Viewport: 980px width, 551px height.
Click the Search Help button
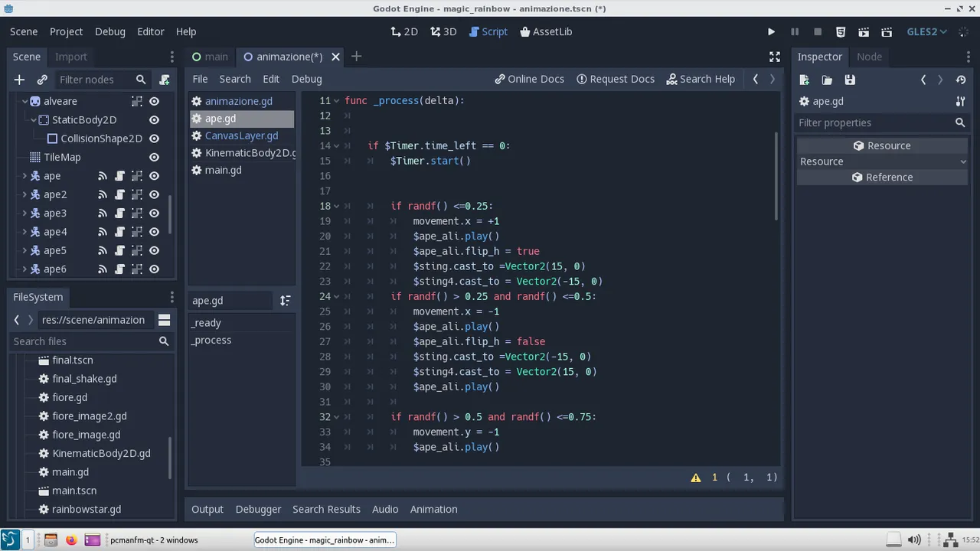[x=701, y=79]
